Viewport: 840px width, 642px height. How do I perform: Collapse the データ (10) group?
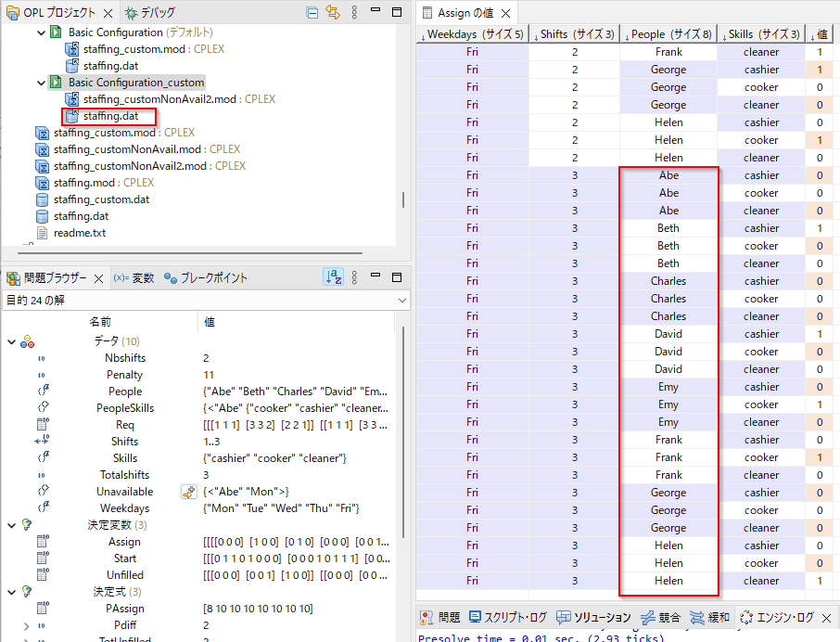pyautogui.click(x=11, y=341)
